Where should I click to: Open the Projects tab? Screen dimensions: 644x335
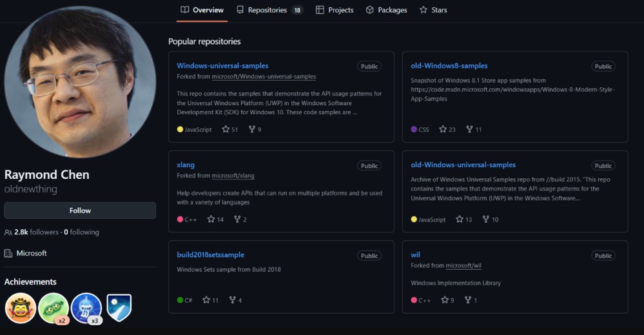(335, 10)
